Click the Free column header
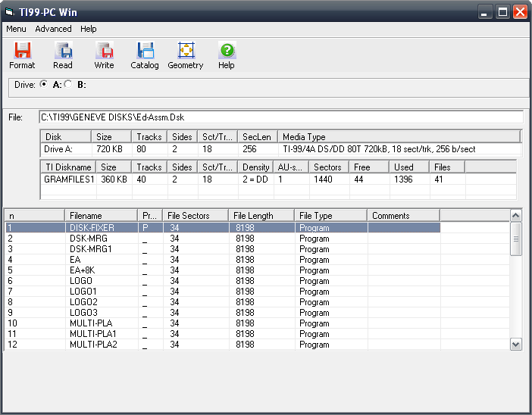 click(369, 167)
